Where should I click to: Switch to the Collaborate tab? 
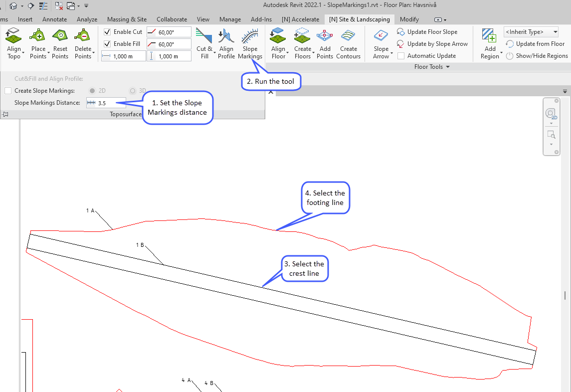172,19
